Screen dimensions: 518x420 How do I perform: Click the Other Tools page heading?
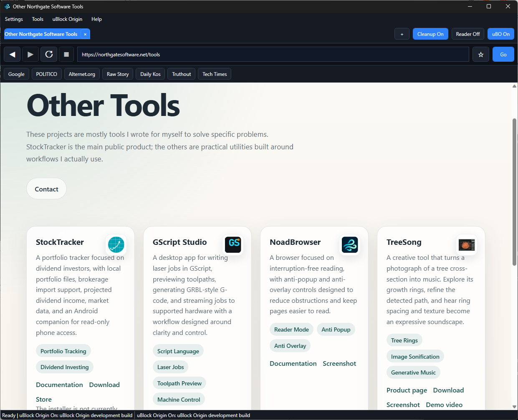[103, 105]
